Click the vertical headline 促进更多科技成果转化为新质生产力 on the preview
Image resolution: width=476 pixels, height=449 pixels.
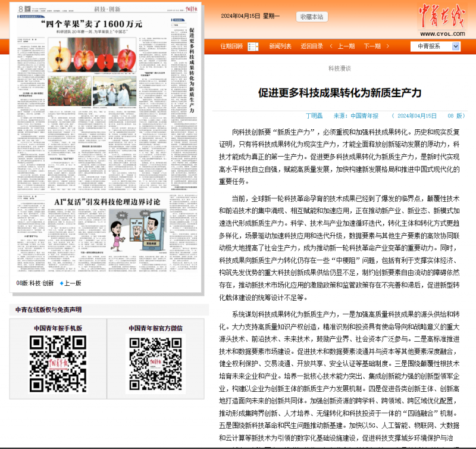pos(192,70)
